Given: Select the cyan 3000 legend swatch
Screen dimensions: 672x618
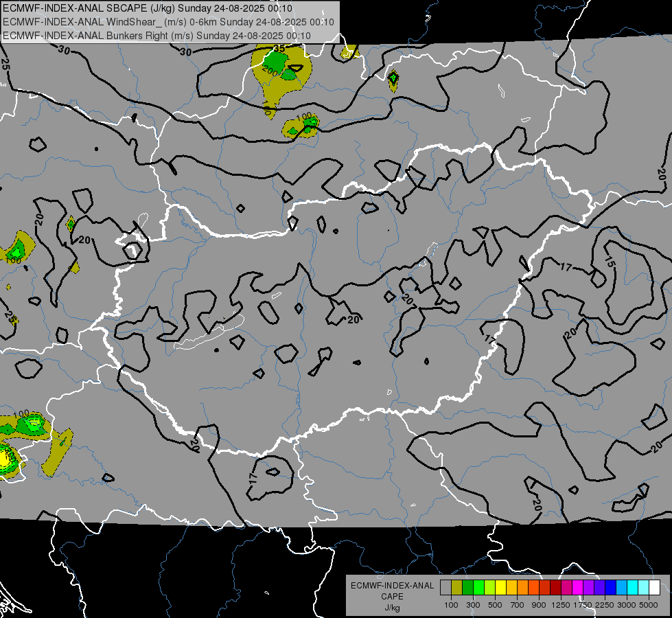Looking at the screenshot, I should [633, 587].
